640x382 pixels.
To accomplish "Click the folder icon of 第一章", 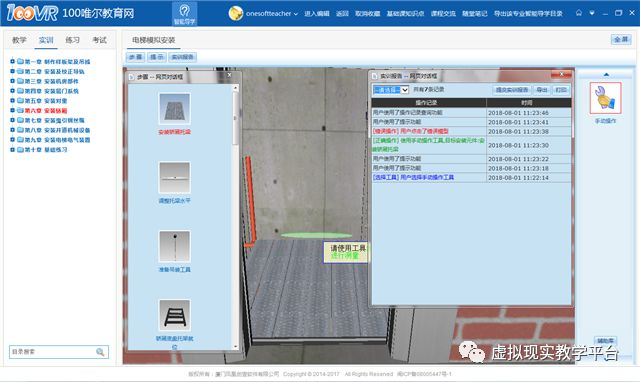I will point(20,62).
